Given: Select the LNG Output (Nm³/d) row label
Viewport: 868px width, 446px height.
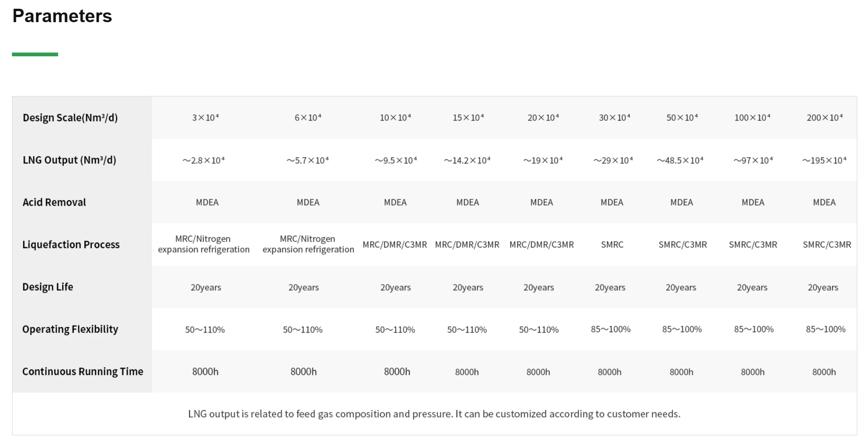Looking at the screenshot, I should click(69, 160).
